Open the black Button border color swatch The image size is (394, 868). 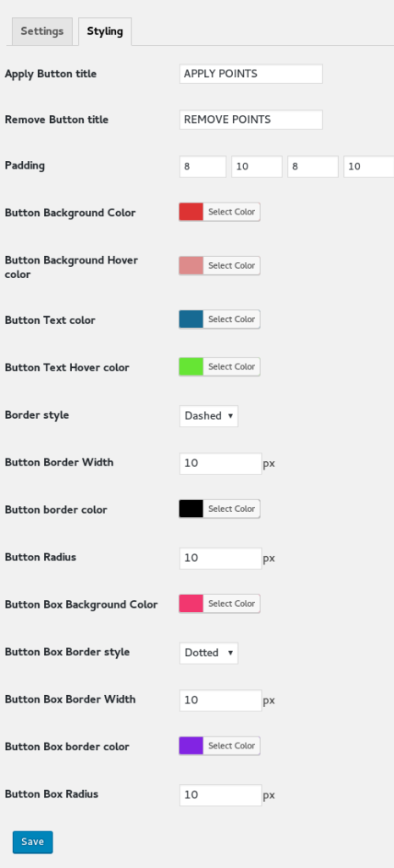pos(191,509)
